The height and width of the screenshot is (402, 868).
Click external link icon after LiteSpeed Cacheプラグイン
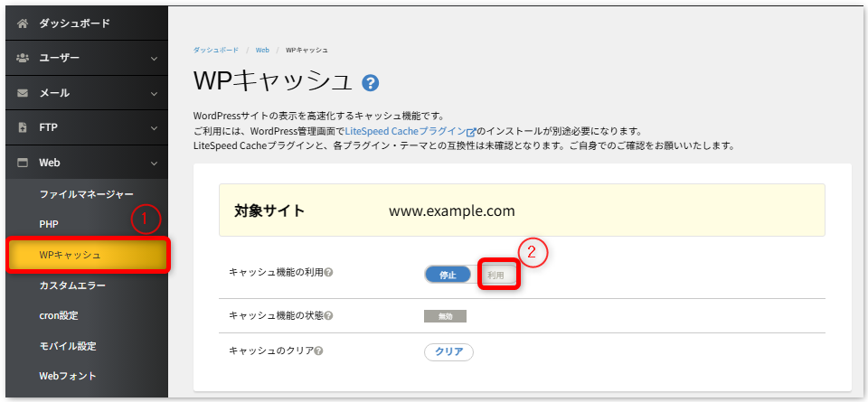coord(471,133)
